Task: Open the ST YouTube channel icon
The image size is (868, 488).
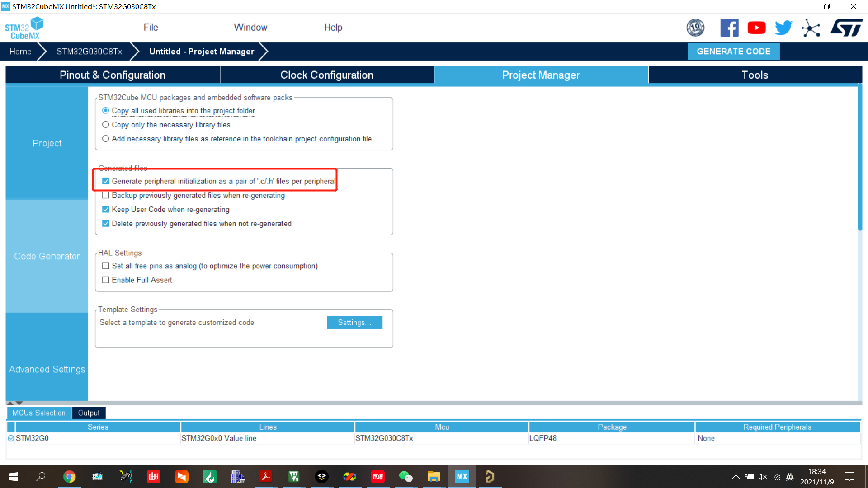Action: (x=756, y=28)
